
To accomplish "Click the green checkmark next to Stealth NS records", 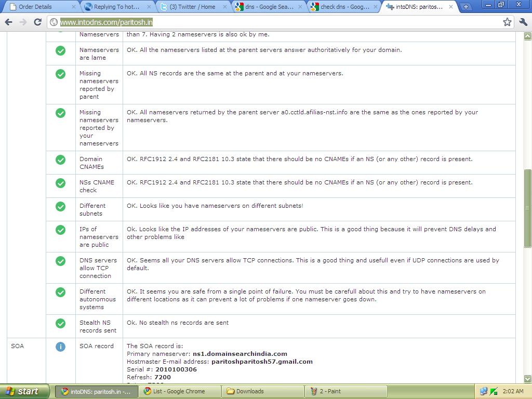I will coord(61,323).
